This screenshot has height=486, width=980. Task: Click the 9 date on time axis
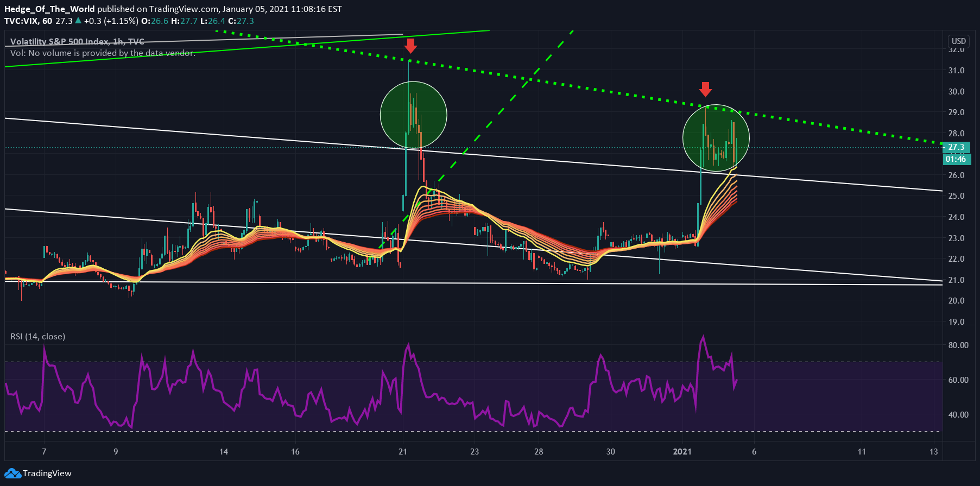pos(116,452)
